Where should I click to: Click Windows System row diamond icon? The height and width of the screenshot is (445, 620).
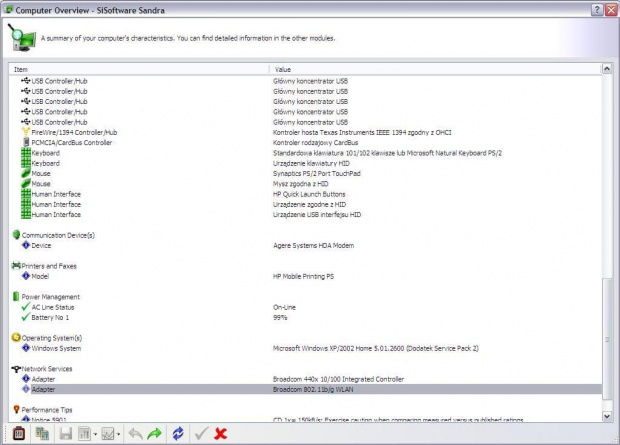click(x=26, y=348)
